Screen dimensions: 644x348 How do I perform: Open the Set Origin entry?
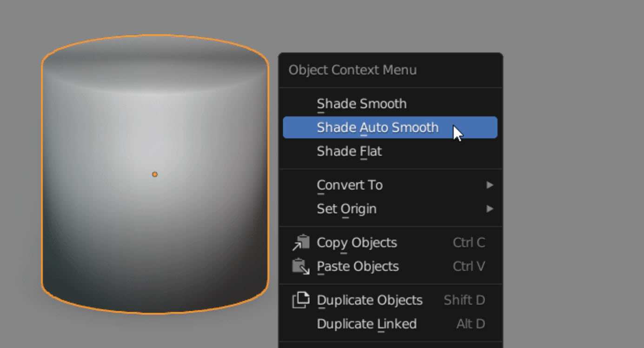(346, 209)
